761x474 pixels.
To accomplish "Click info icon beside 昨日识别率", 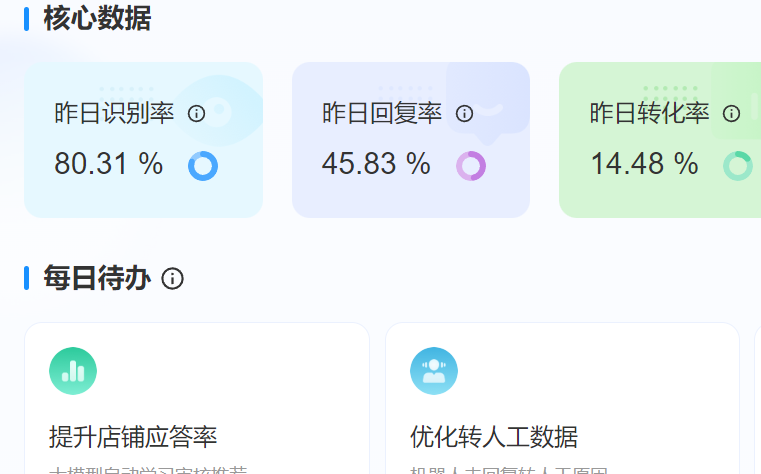I will click(x=197, y=114).
